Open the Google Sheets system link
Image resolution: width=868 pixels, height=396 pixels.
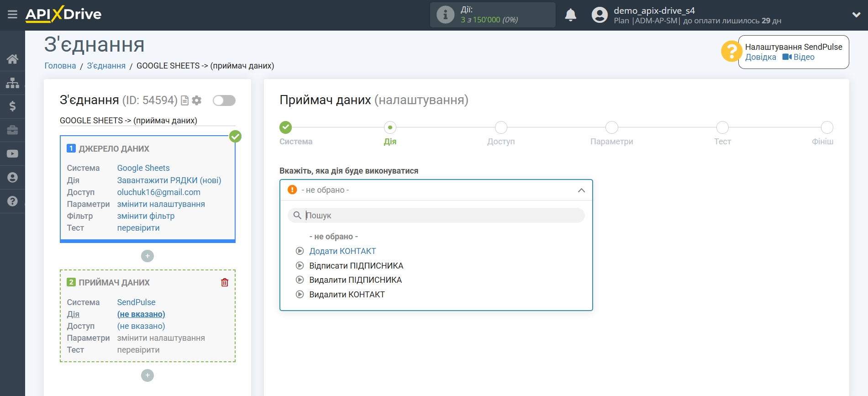pos(143,168)
